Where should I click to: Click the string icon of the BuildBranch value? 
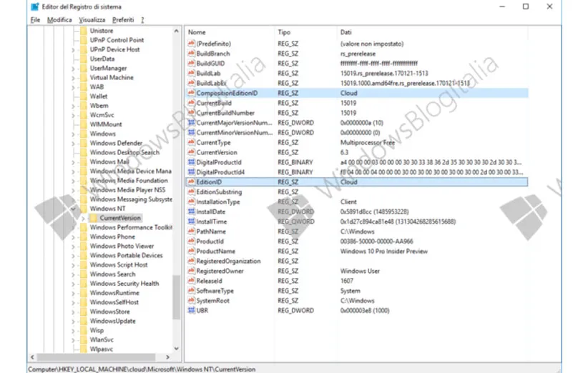click(x=191, y=54)
